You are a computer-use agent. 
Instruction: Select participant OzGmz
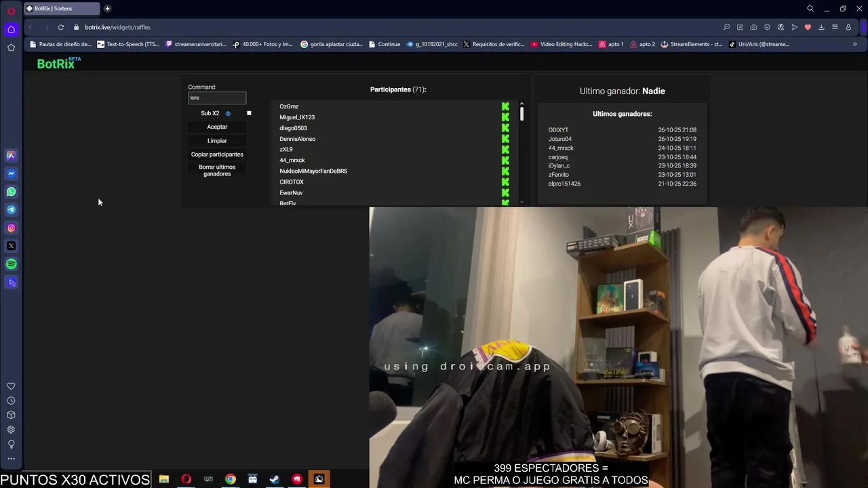289,106
